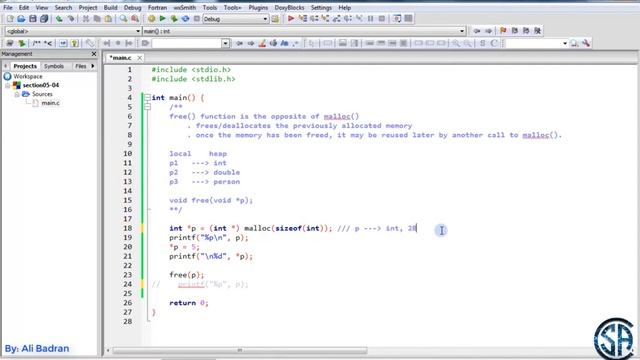Switch to the Files tab
Viewport: 640px width, 360px height.
[81, 66]
